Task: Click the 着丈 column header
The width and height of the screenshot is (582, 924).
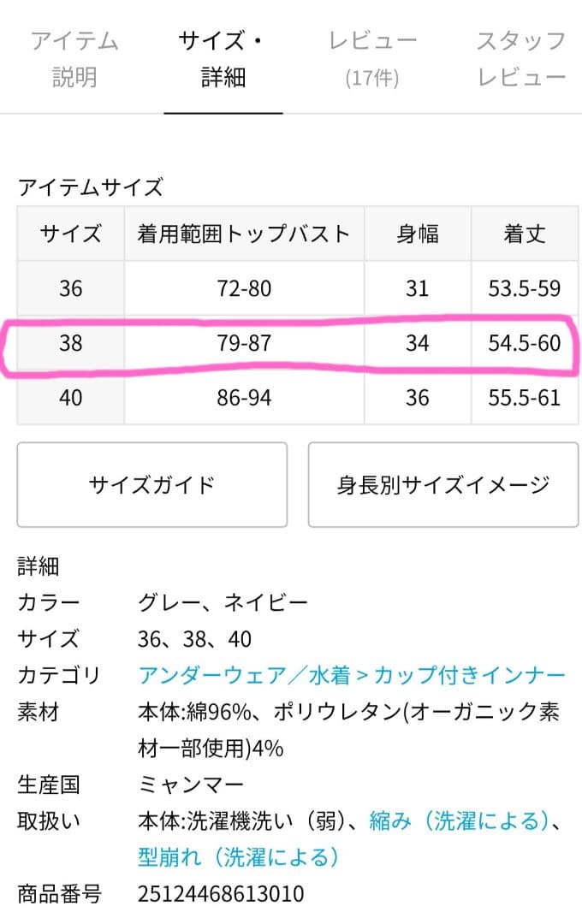Action: (x=525, y=234)
